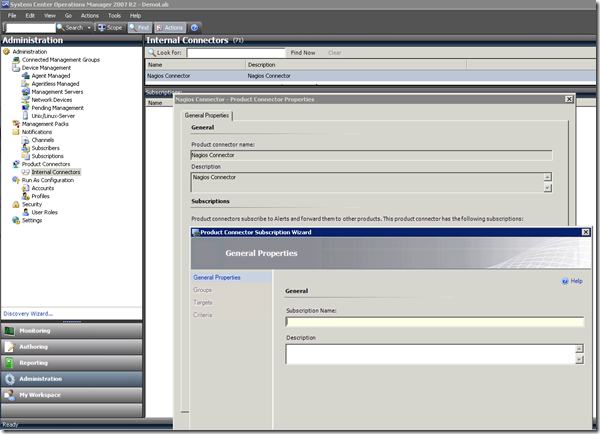Screen dimensions: 600x434
Task: Select the Agent Managed icon
Action: coord(26,76)
